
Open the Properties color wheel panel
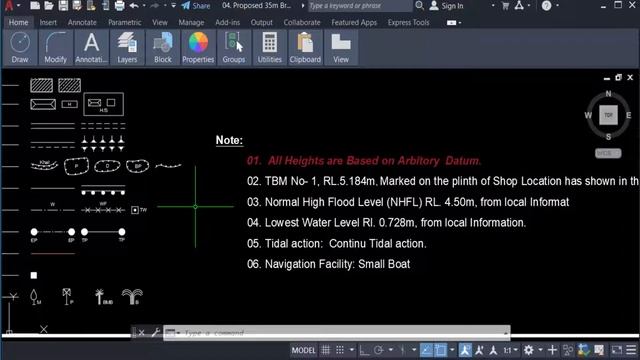198,47
